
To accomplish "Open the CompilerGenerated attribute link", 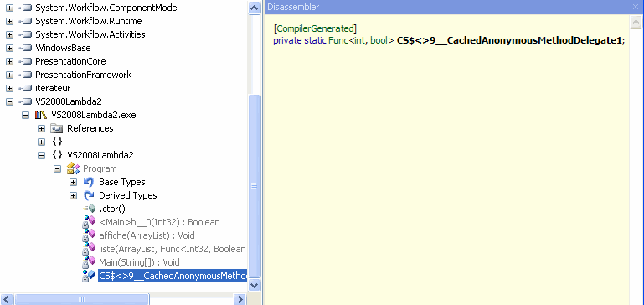I will coord(315,28).
